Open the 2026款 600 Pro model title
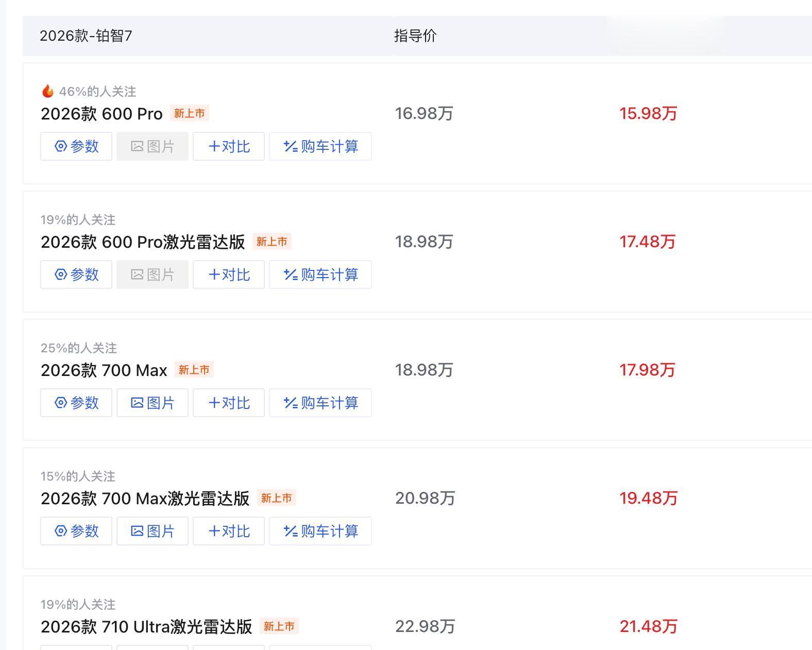Viewport: 812px width, 650px height. [102, 114]
